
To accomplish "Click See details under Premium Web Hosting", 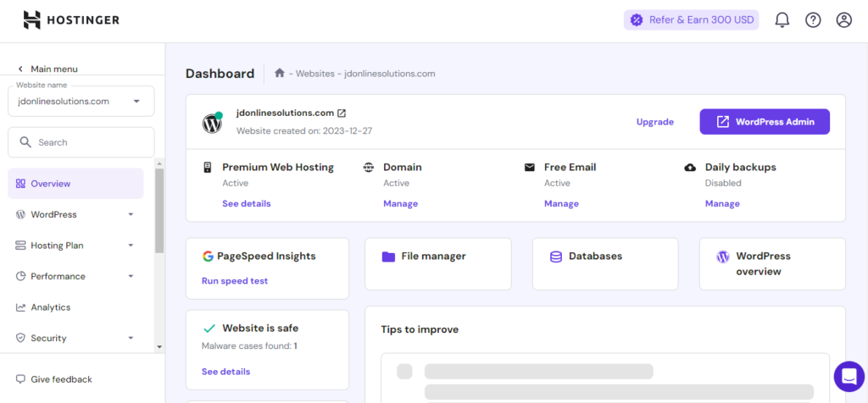I will 247,203.
